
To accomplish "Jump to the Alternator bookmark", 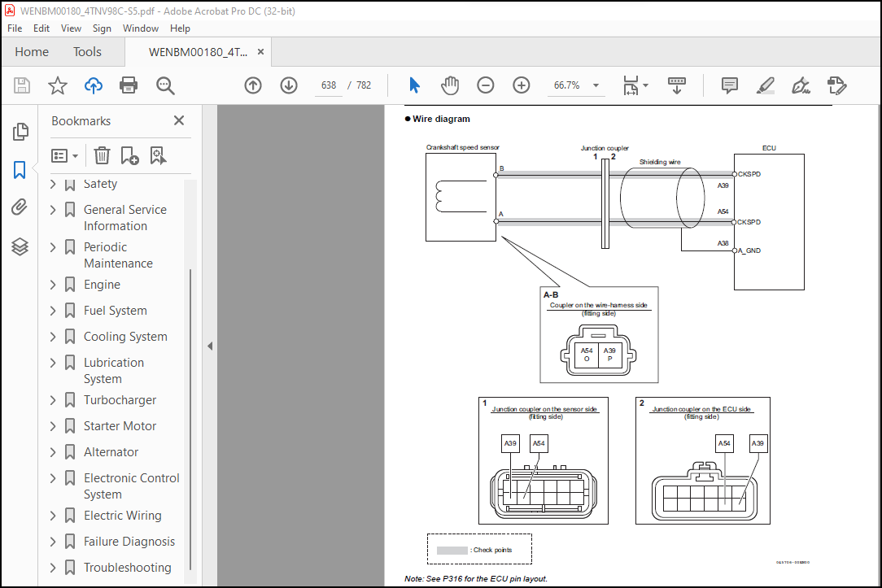I will [111, 452].
